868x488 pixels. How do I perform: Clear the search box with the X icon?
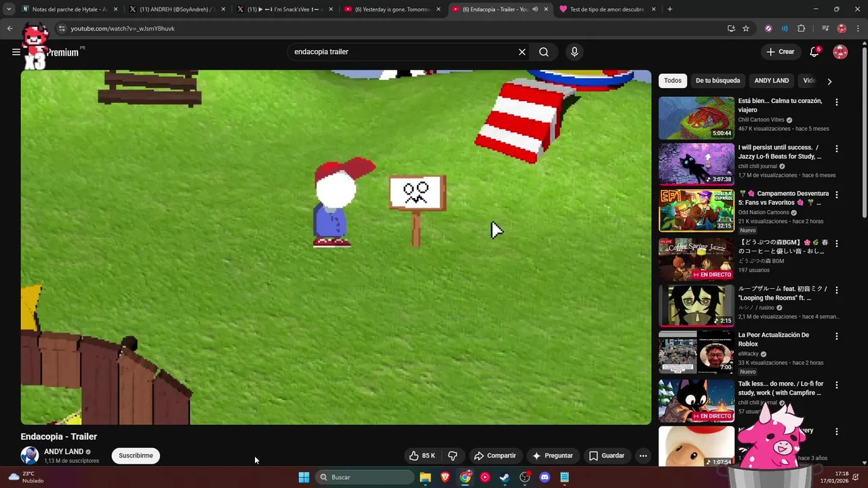pos(522,52)
